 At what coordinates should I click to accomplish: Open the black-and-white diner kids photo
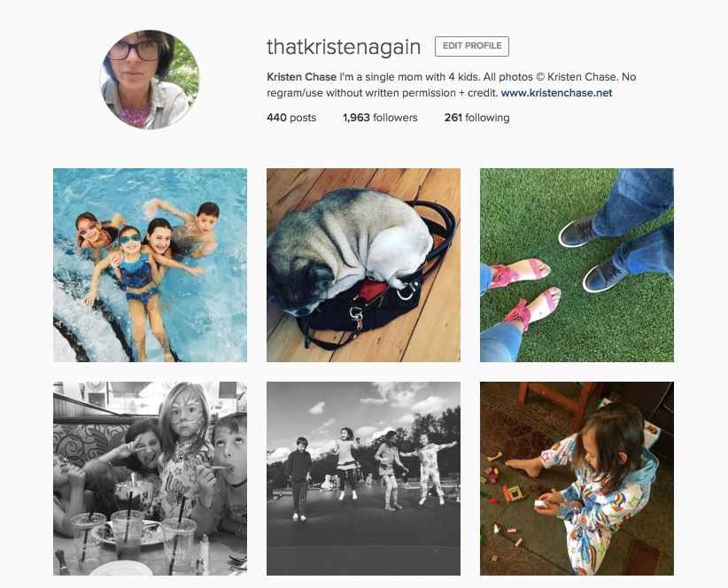(150, 478)
